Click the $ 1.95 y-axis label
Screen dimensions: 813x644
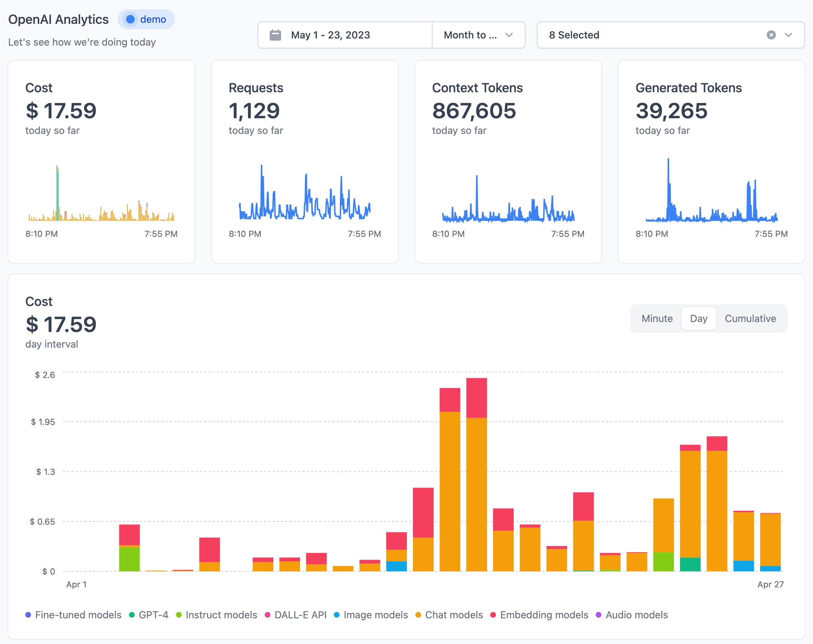43,422
